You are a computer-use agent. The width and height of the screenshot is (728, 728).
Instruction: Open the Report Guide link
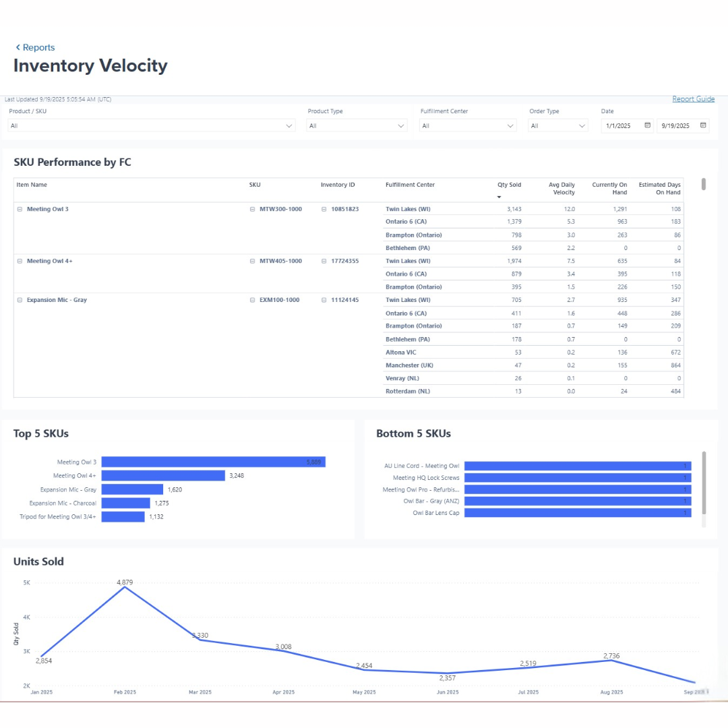[693, 98]
